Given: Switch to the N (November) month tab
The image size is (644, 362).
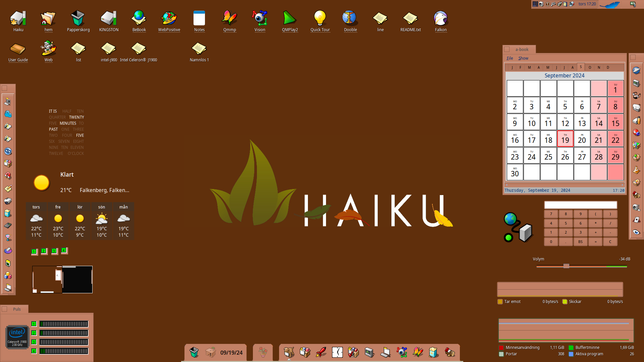Looking at the screenshot, I should (599, 67).
